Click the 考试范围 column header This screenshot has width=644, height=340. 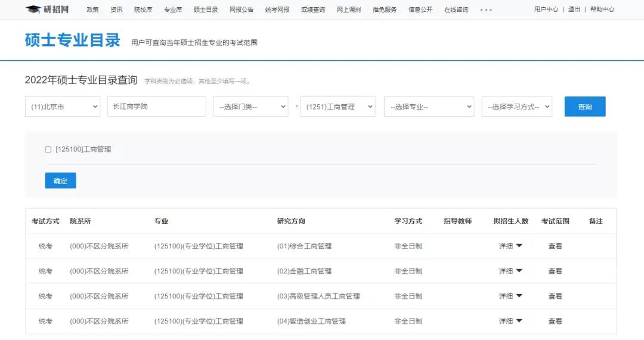click(555, 221)
